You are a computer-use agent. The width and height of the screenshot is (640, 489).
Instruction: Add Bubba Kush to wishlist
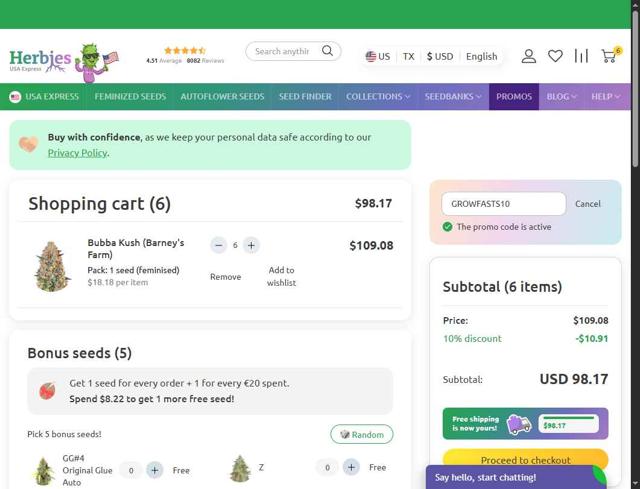point(281,276)
